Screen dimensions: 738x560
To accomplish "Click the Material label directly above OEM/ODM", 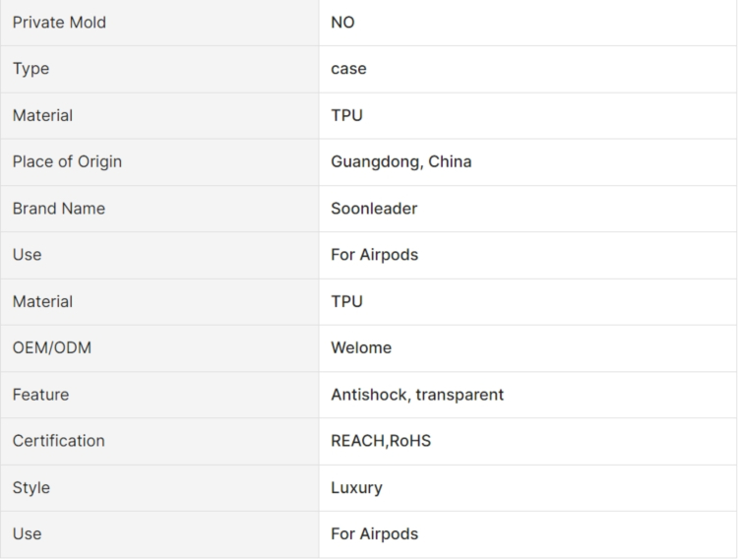I will coord(42,301).
